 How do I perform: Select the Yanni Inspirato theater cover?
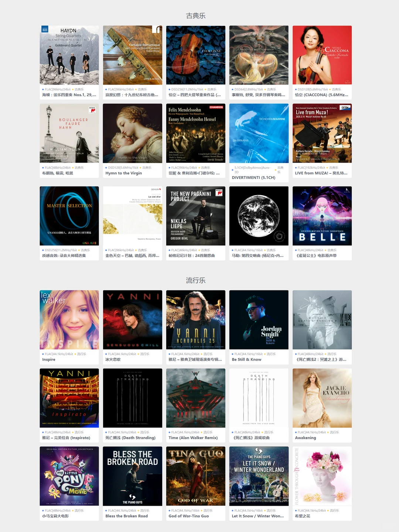[69, 398]
